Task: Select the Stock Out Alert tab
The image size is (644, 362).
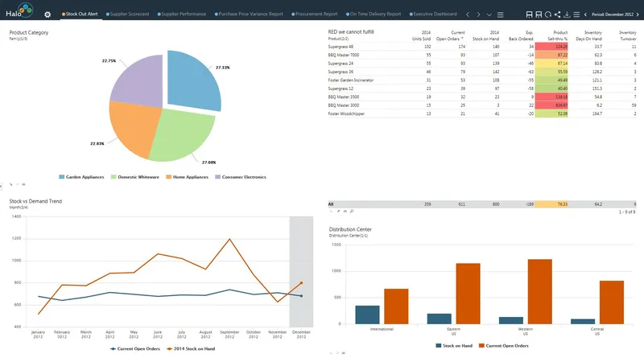Action: coord(80,14)
